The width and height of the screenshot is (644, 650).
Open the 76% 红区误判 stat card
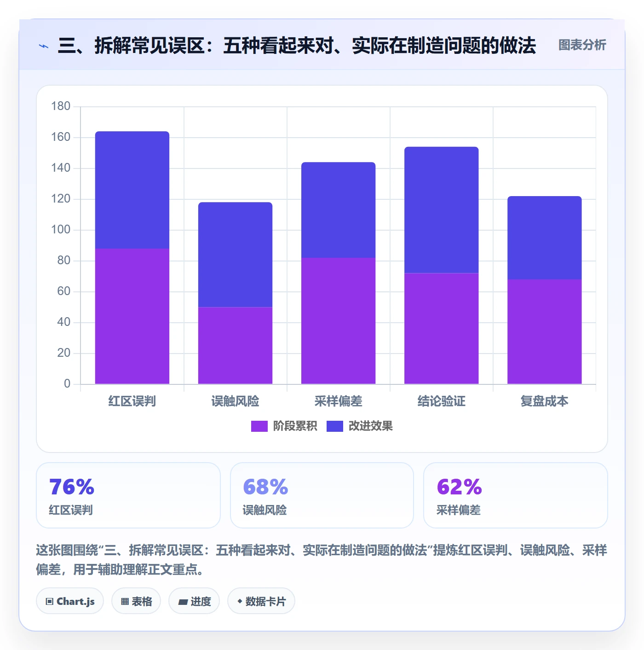point(128,495)
